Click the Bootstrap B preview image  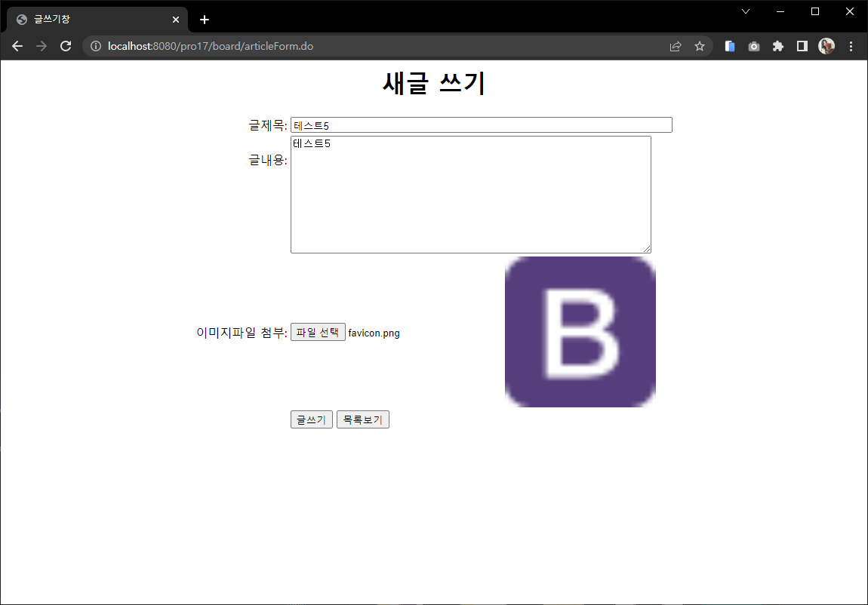coord(580,332)
